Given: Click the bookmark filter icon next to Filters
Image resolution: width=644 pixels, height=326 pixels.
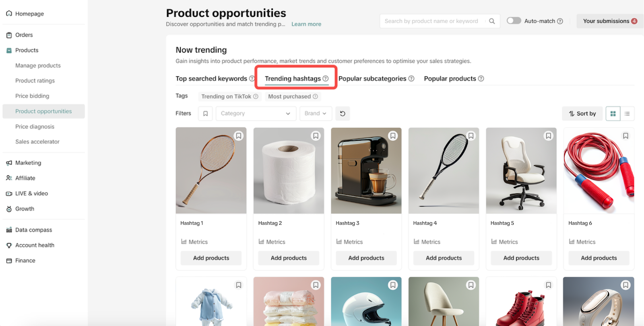Looking at the screenshot, I should 205,113.
